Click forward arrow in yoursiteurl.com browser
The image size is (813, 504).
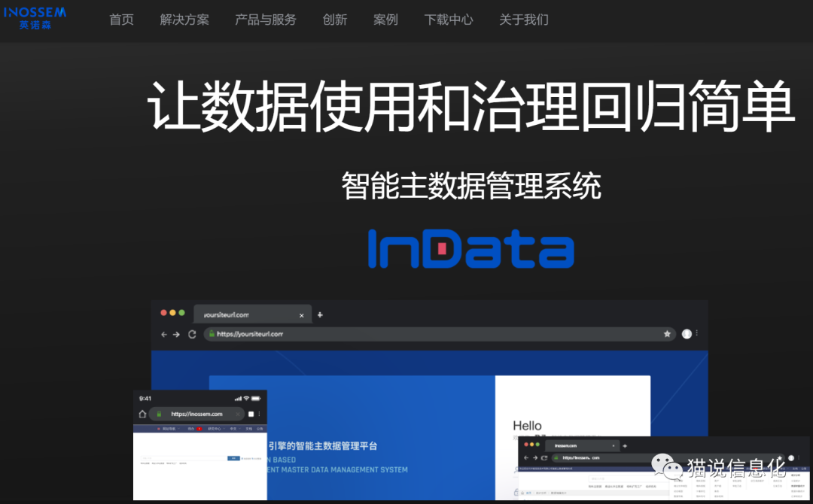(176, 334)
